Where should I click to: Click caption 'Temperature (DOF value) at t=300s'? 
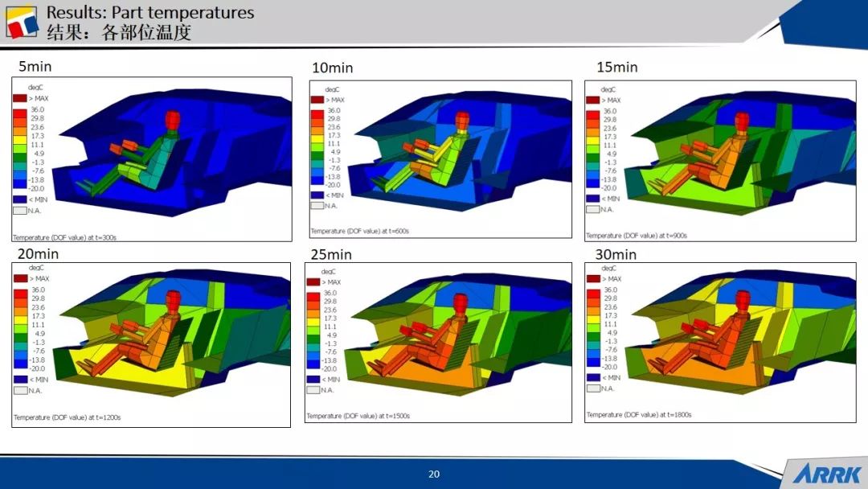(x=65, y=237)
